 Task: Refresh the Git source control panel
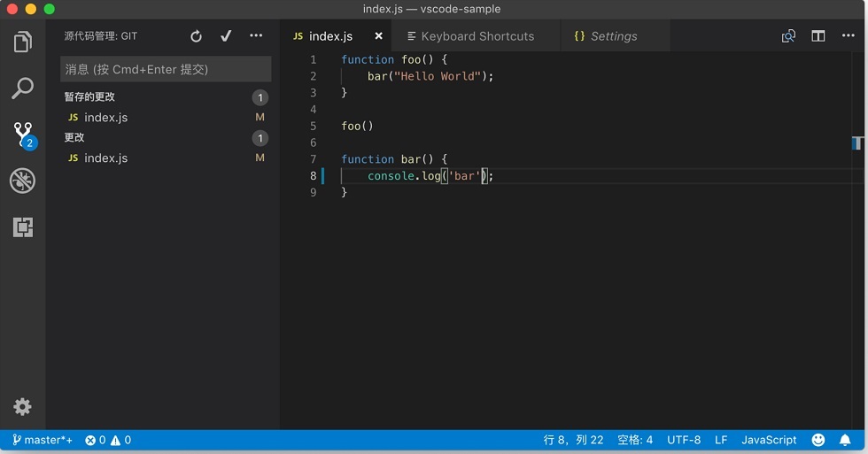tap(196, 36)
